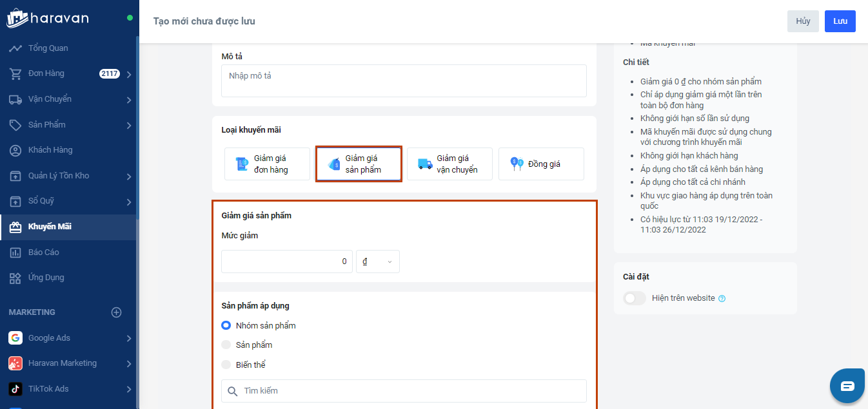Expand the Sổ Quỹ submenu arrow

click(x=129, y=202)
